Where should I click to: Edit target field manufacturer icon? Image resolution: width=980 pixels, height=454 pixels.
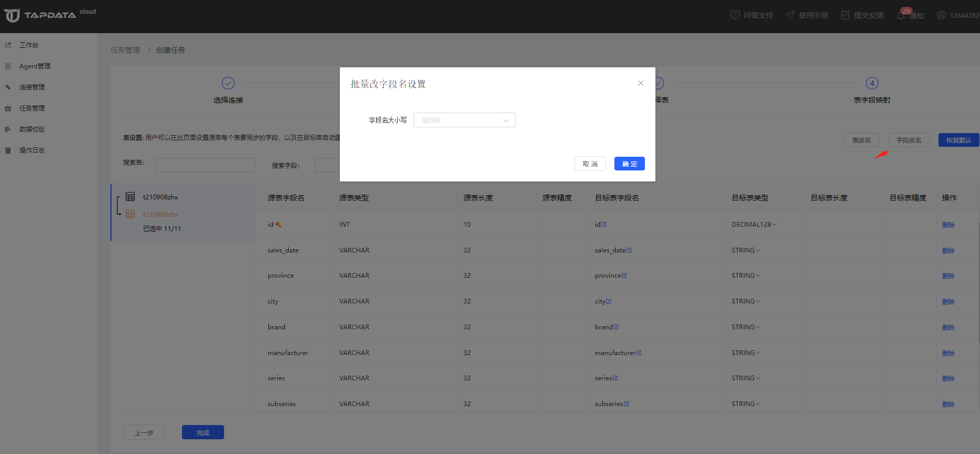639,352
